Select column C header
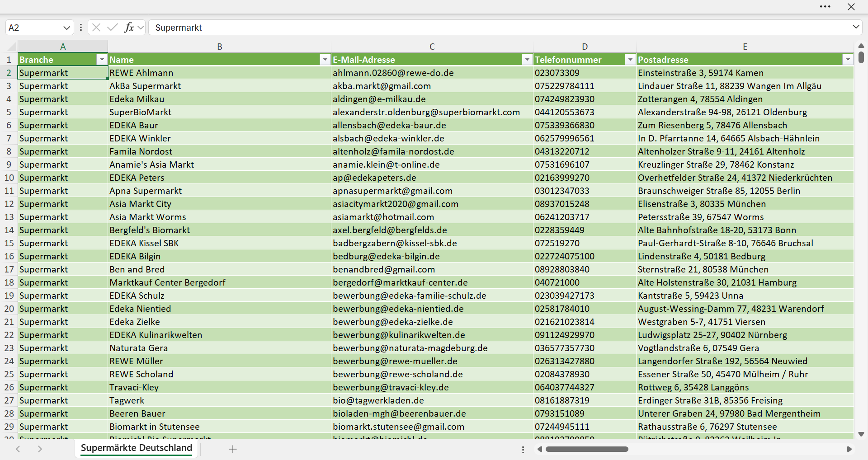Viewport: 868px width, 460px height. 432,47
